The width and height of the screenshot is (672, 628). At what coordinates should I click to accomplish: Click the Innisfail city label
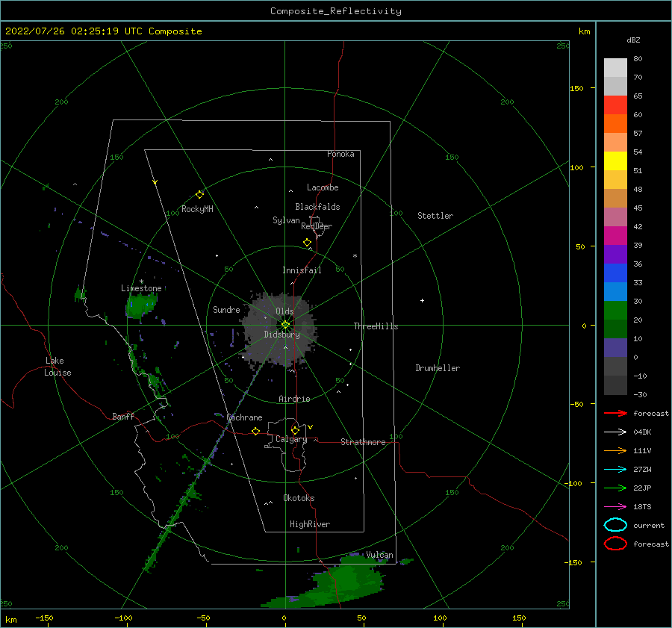(x=302, y=270)
